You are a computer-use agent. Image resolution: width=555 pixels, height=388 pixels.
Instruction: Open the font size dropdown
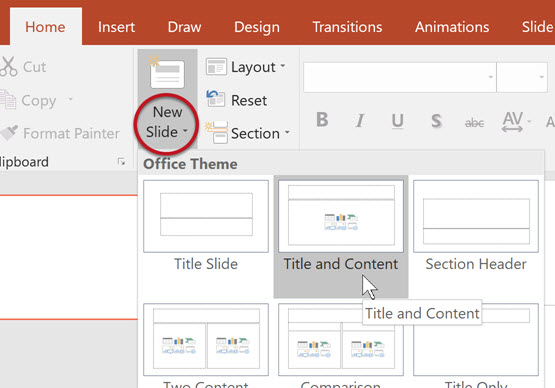(542, 77)
